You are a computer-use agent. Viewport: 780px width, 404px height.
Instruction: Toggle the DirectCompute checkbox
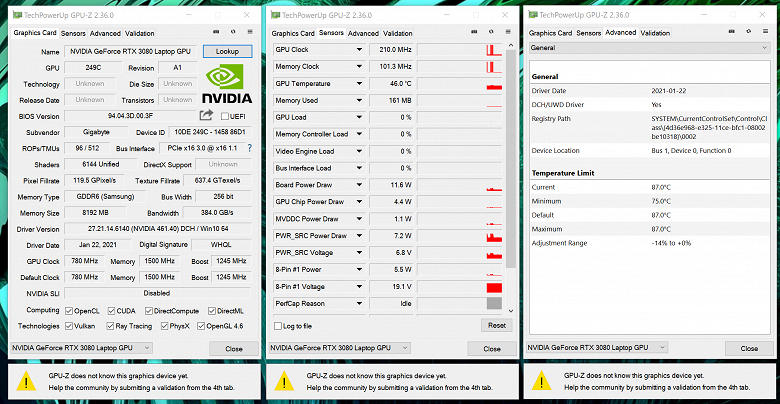[x=149, y=311]
